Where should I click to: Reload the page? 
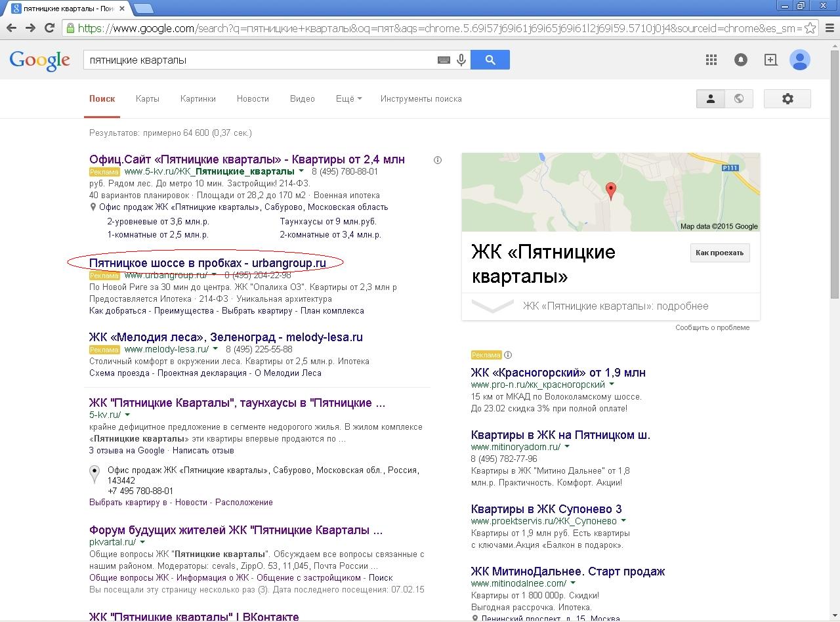pyautogui.click(x=49, y=28)
